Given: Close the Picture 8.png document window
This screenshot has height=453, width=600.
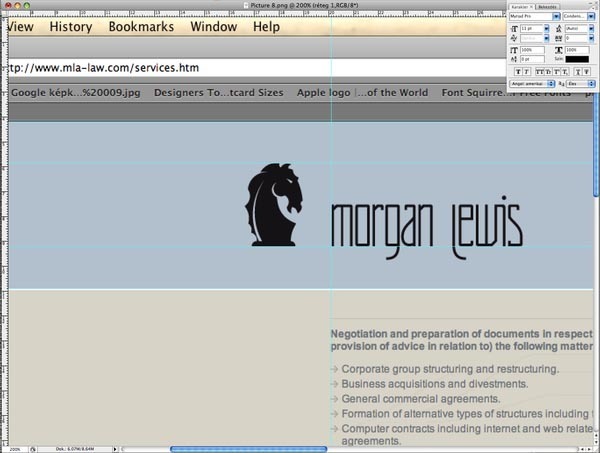Looking at the screenshot, I should coord(8,5).
